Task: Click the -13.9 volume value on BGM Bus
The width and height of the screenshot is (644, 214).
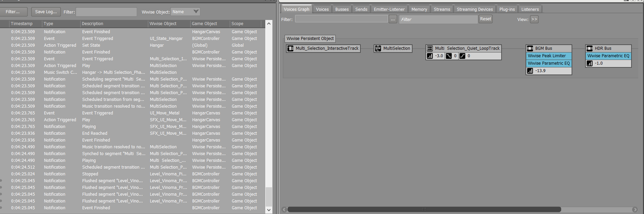Action: (x=540, y=71)
